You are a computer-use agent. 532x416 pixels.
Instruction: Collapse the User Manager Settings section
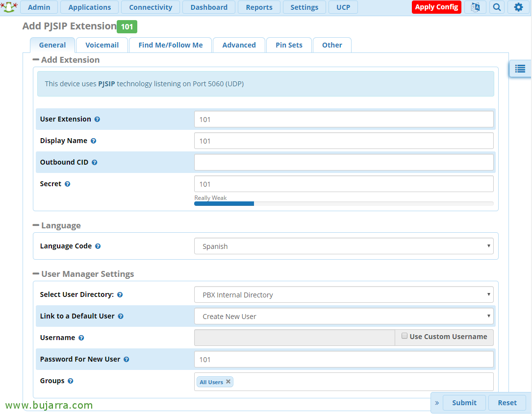[x=36, y=274]
